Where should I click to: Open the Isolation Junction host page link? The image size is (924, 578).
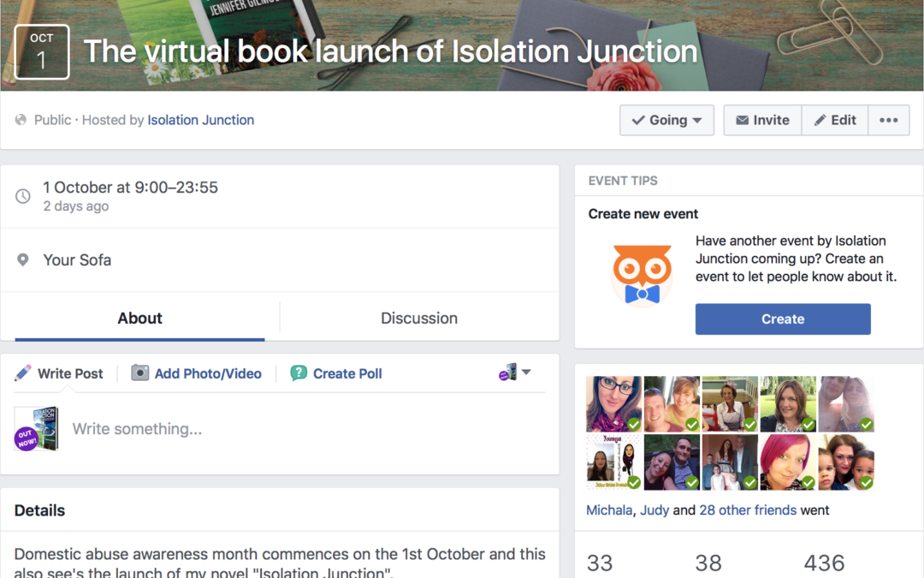201,121
